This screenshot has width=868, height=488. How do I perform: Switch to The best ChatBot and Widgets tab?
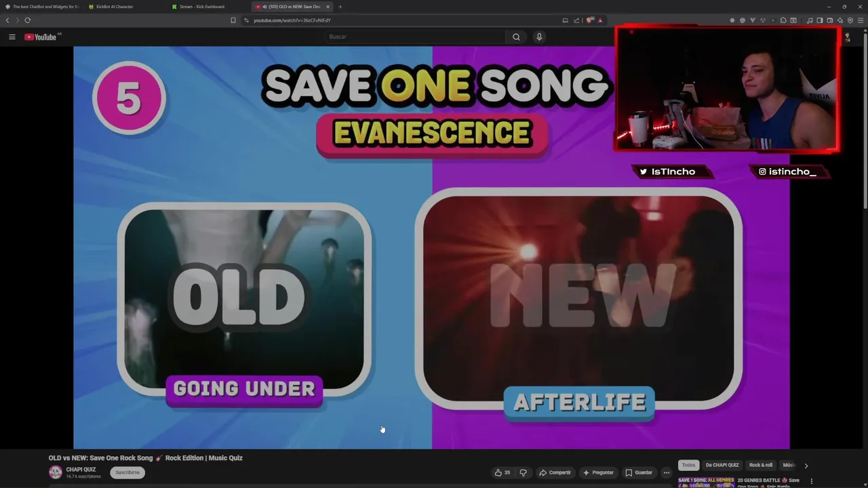tap(42, 7)
